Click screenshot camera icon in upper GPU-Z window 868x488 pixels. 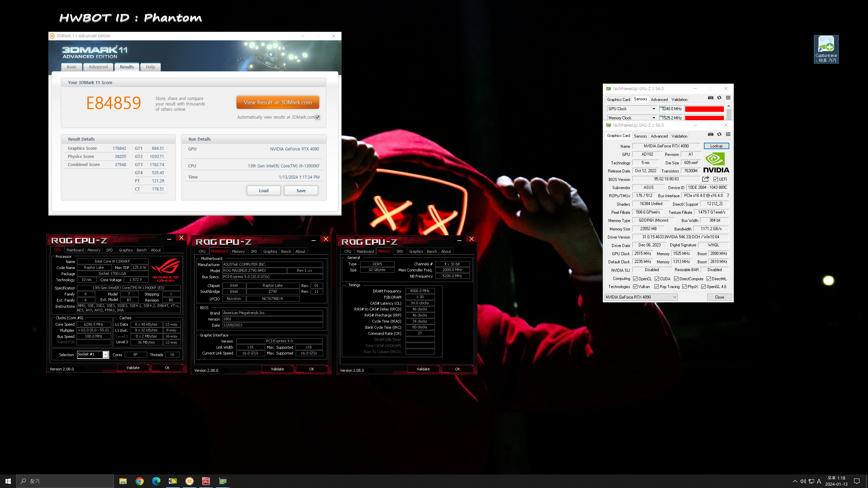point(710,98)
